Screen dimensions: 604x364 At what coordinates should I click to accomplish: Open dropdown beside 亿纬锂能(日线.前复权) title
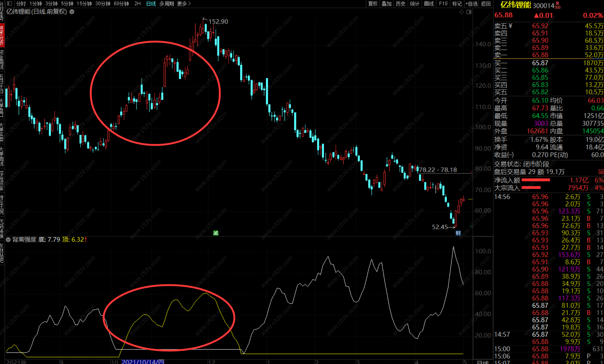(x=72, y=12)
